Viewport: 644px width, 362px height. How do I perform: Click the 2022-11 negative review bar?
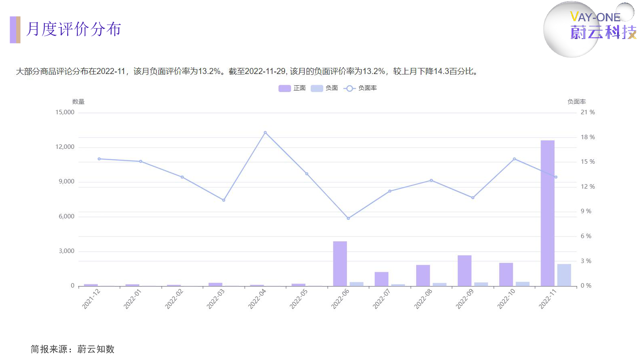click(564, 275)
